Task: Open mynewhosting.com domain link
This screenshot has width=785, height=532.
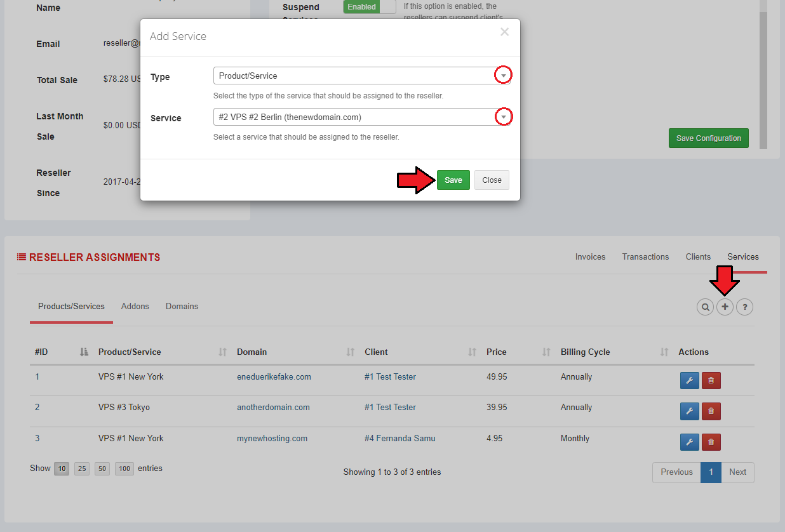Action: [272, 438]
